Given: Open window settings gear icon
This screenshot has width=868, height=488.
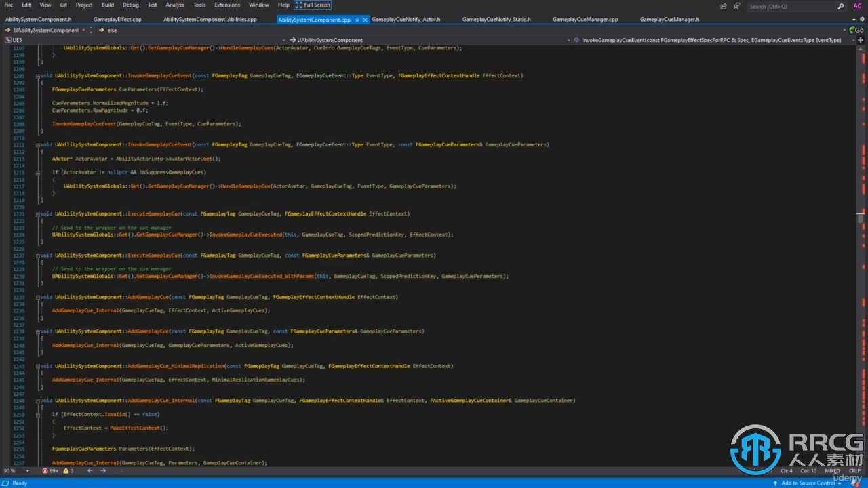Looking at the screenshot, I should pos(861,20).
